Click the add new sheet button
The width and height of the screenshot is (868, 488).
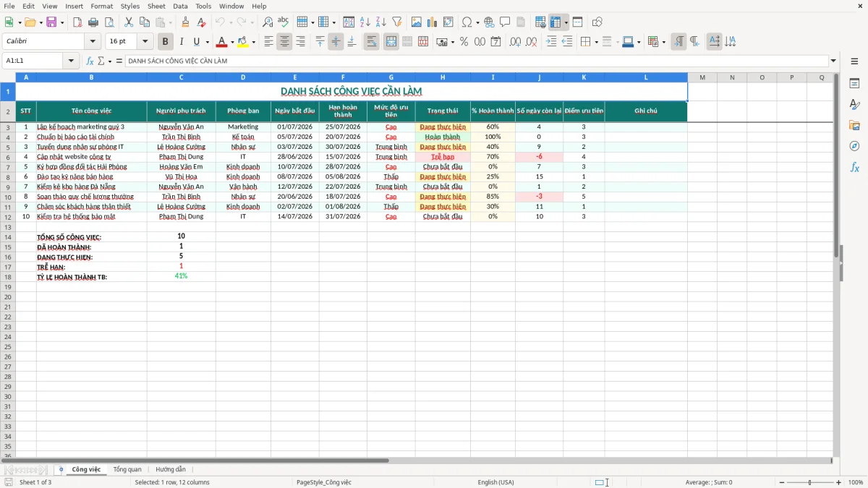point(61,469)
